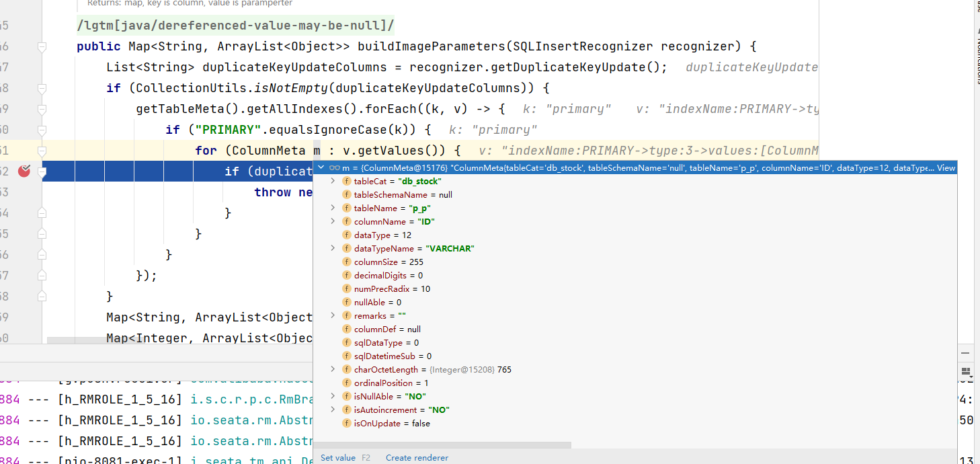
Task: Click the "db_stock" value text
Action: point(420,182)
